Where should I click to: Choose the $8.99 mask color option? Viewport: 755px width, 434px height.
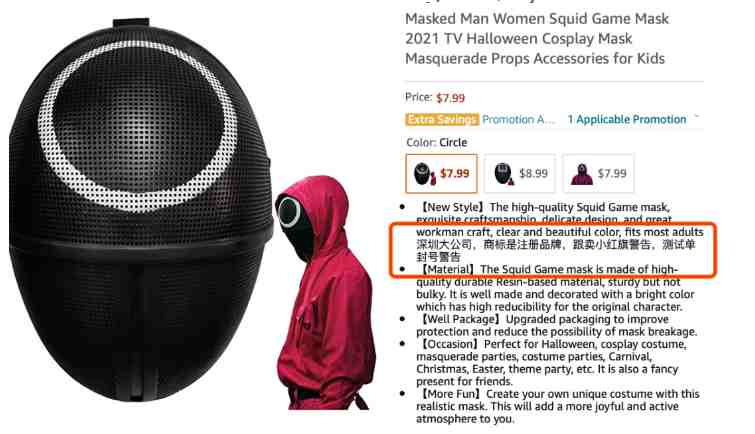point(520,173)
